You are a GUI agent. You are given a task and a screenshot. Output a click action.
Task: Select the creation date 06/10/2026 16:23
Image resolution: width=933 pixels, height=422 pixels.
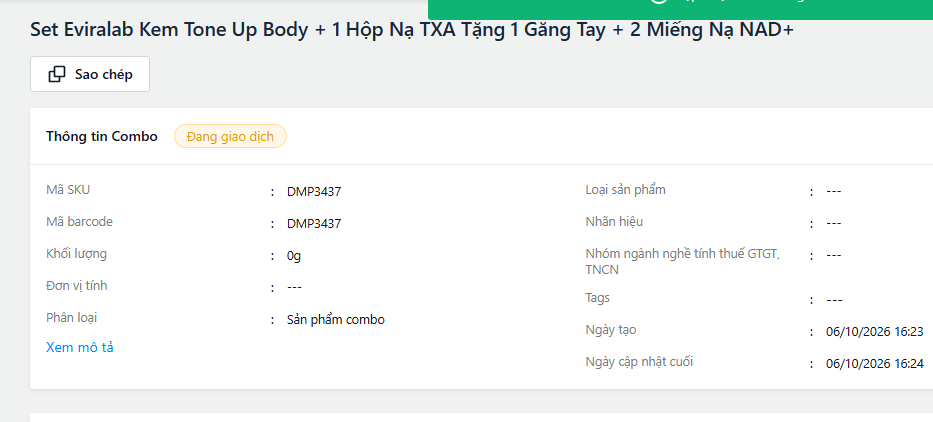(x=875, y=332)
